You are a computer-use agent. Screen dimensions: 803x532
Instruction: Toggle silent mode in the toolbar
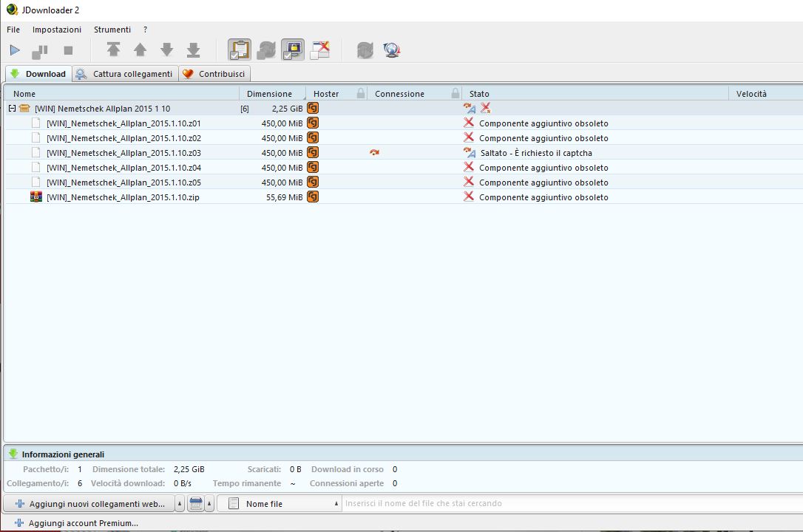320,50
